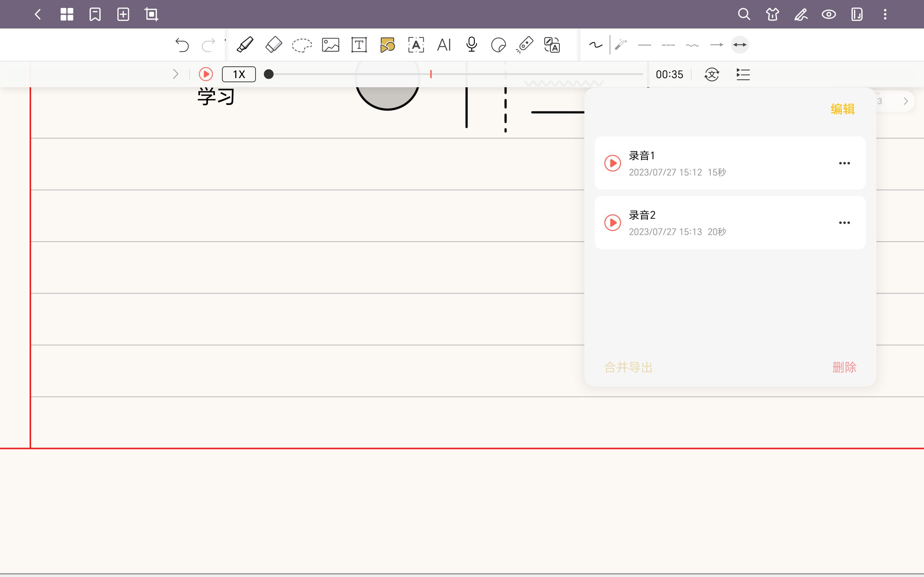Open options menu for 录音1
Viewport: 924px width, 577px height.
pos(844,163)
